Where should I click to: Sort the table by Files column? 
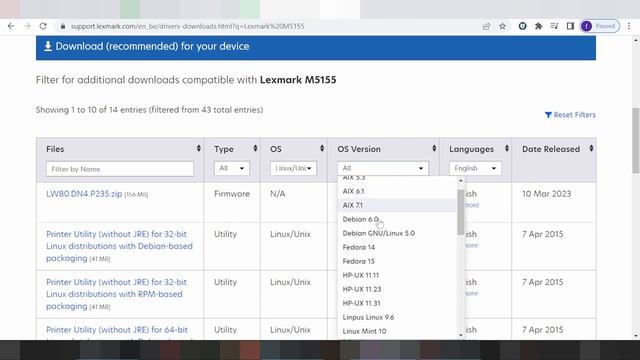(198, 149)
